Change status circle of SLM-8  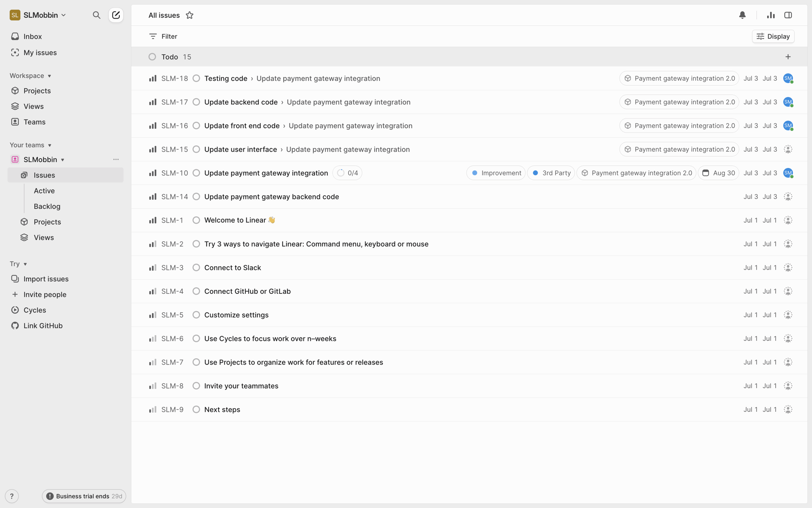tap(196, 386)
